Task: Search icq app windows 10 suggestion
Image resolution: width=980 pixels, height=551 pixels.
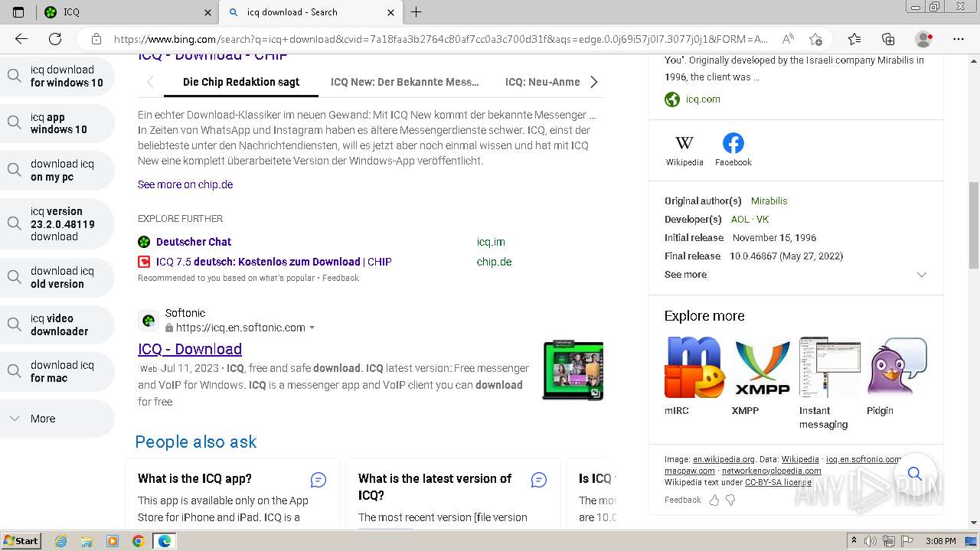Action: tap(57, 123)
